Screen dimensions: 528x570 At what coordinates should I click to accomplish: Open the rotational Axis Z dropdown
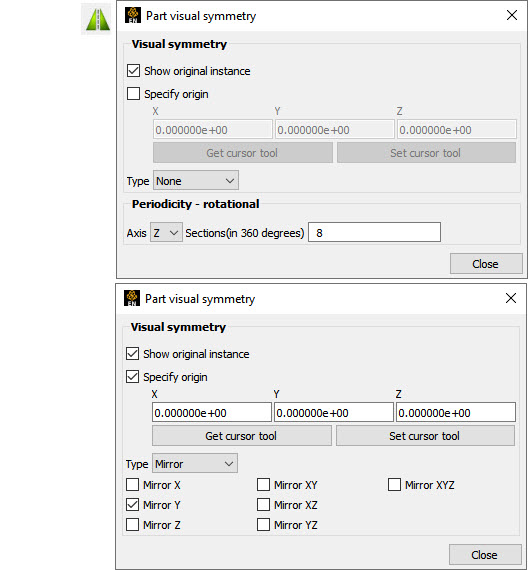(x=166, y=232)
